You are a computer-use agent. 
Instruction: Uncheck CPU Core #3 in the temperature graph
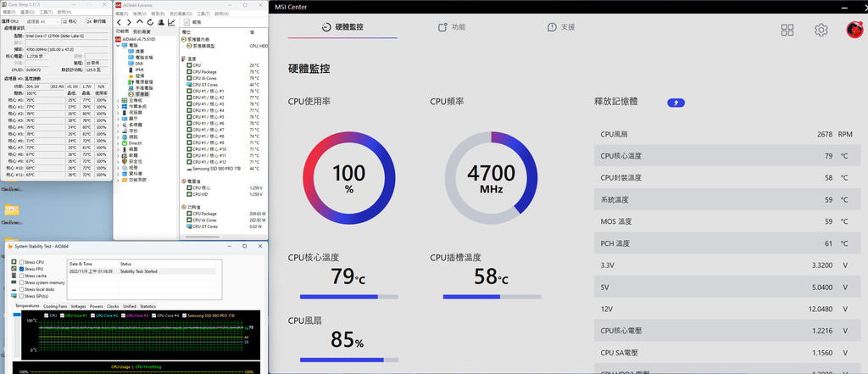pyautogui.click(x=124, y=315)
